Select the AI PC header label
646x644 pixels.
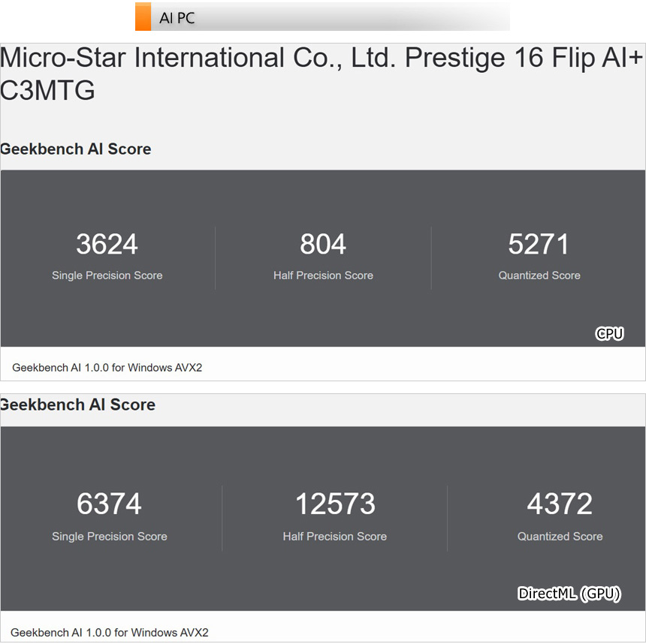pos(177,18)
